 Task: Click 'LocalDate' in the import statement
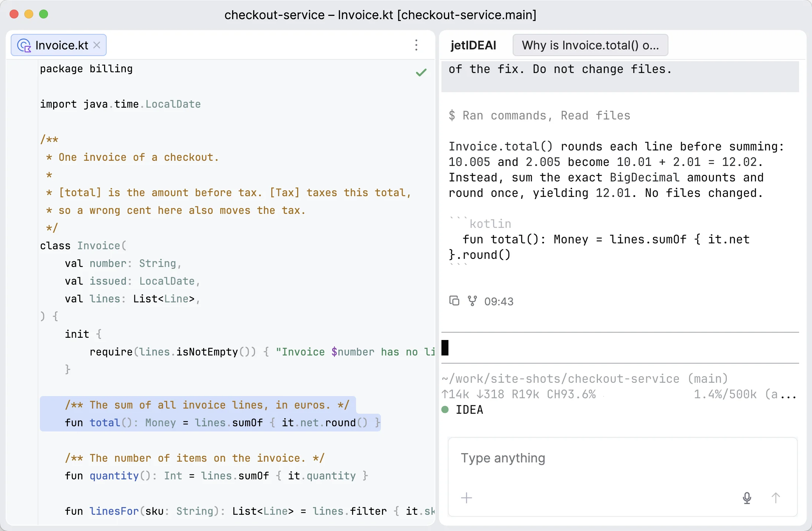click(173, 104)
